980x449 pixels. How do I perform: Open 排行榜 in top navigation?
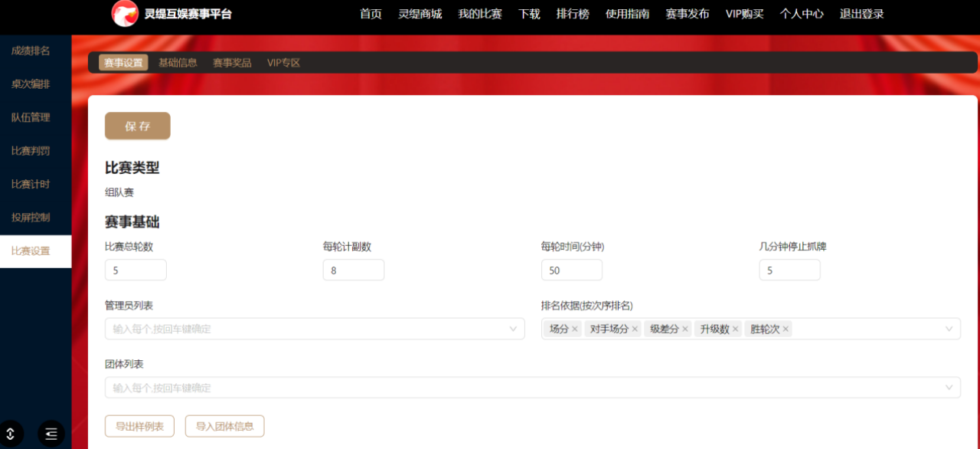(x=573, y=14)
